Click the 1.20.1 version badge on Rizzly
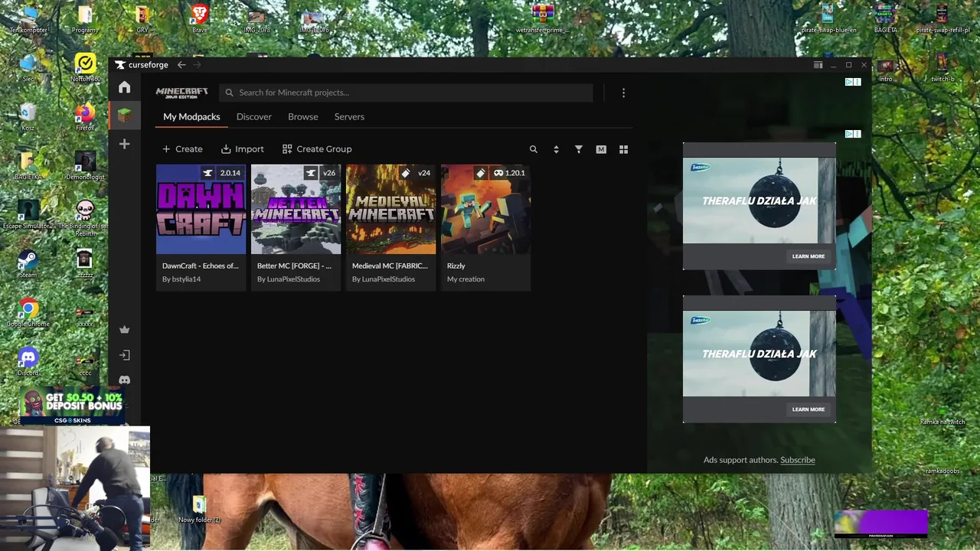980x551 pixels. [509, 173]
